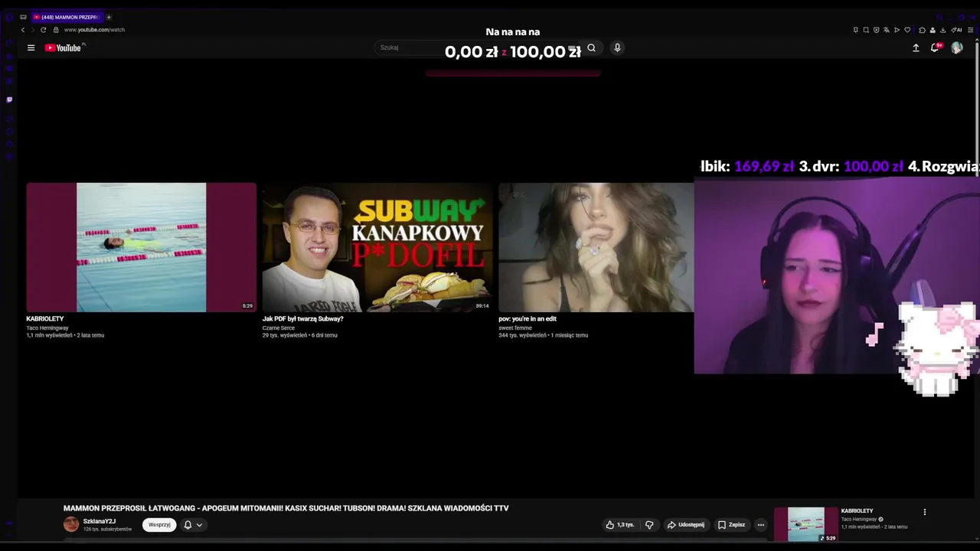Open browser translate page icon
The image size is (980, 551).
click(887, 30)
